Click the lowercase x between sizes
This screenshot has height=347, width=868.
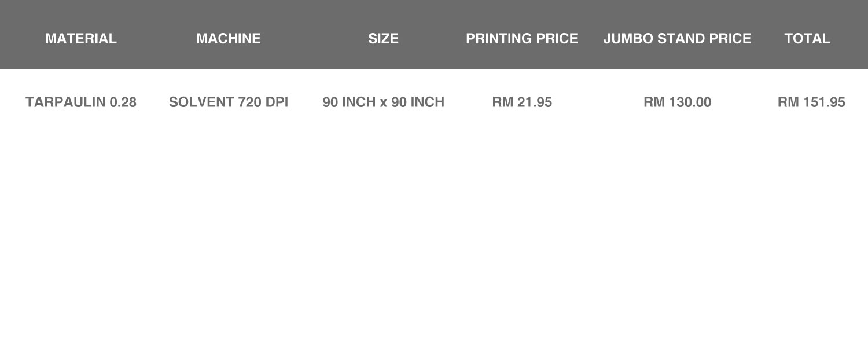coord(383,103)
